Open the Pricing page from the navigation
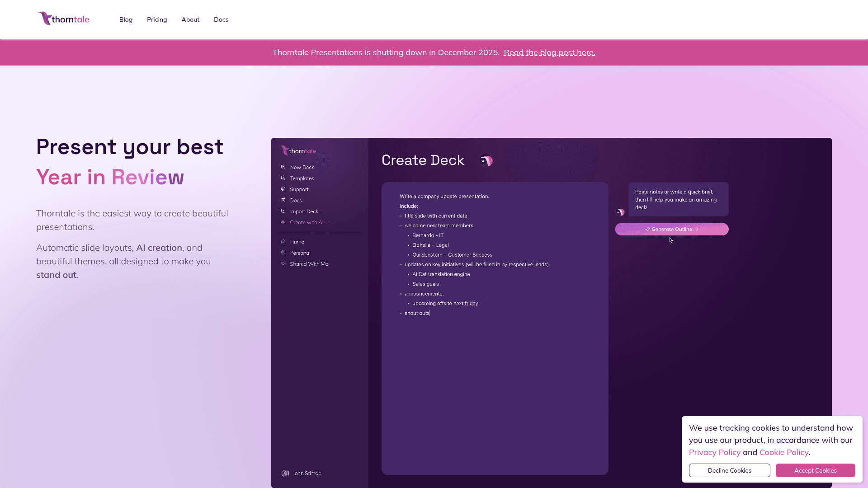This screenshot has width=868, height=488. 157,19
